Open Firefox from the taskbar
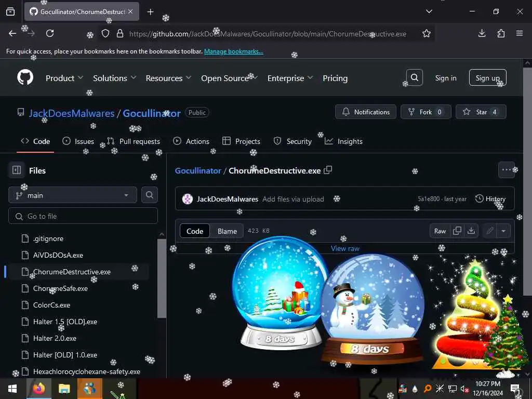The image size is (532, 399). pos(38,388)
